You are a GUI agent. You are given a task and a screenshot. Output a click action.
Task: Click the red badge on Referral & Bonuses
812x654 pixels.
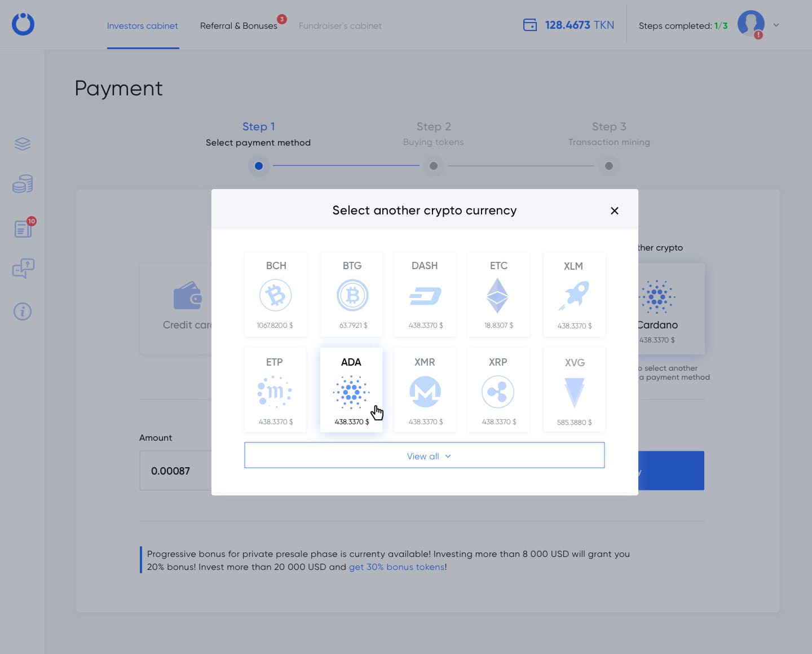click(x=282, y=19)
